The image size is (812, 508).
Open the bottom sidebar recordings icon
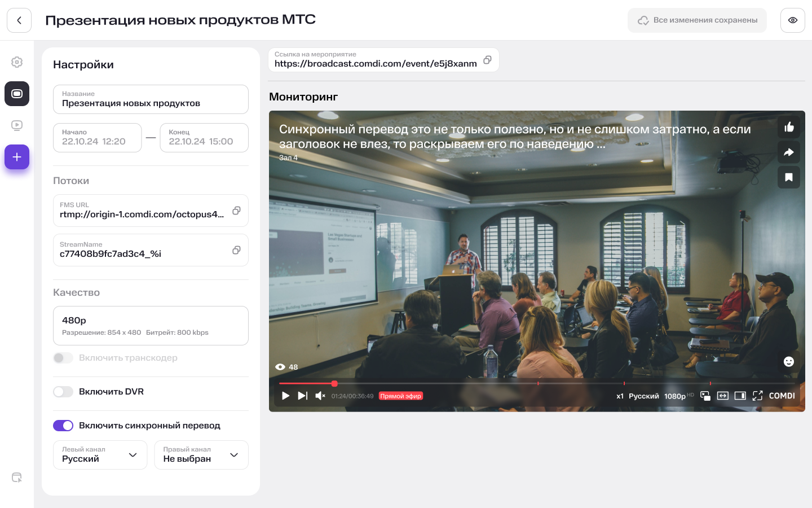coord(17,478)
